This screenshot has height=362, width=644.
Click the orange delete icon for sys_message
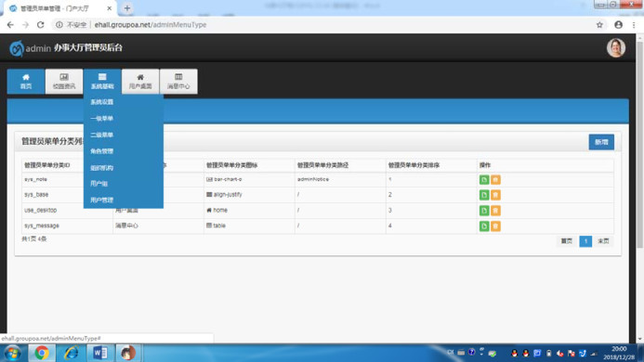(x=495, y=226)
